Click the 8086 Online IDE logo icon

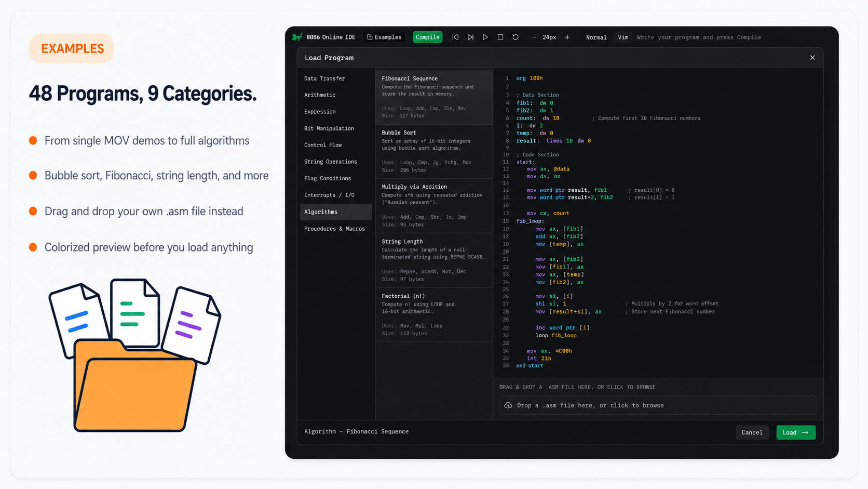pos(297,37)
